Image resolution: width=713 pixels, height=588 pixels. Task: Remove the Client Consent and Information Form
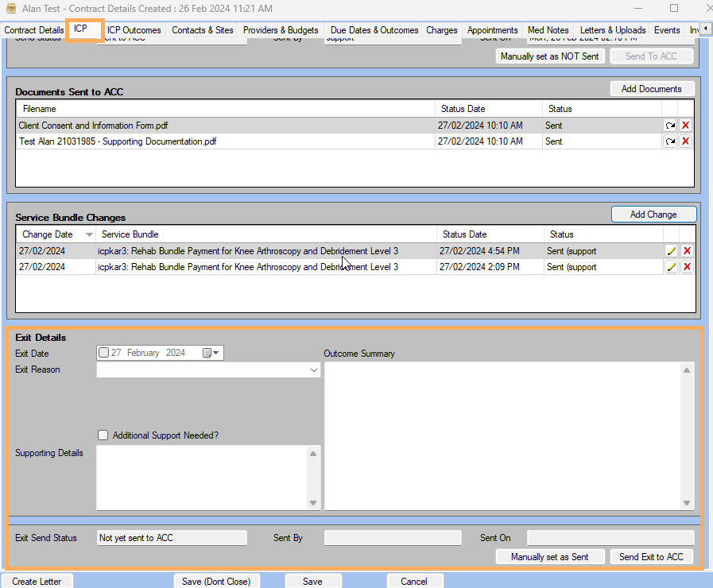(686, 125)
